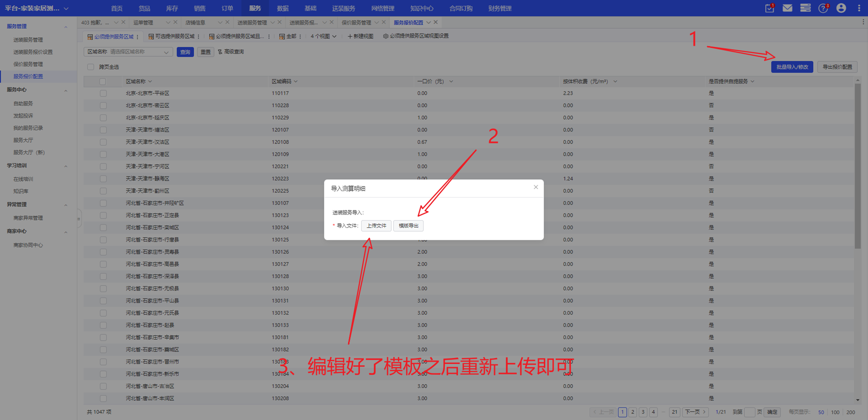
Task: Expand the 4 个视图 dropdown
Action: click(x=323, y=36)
